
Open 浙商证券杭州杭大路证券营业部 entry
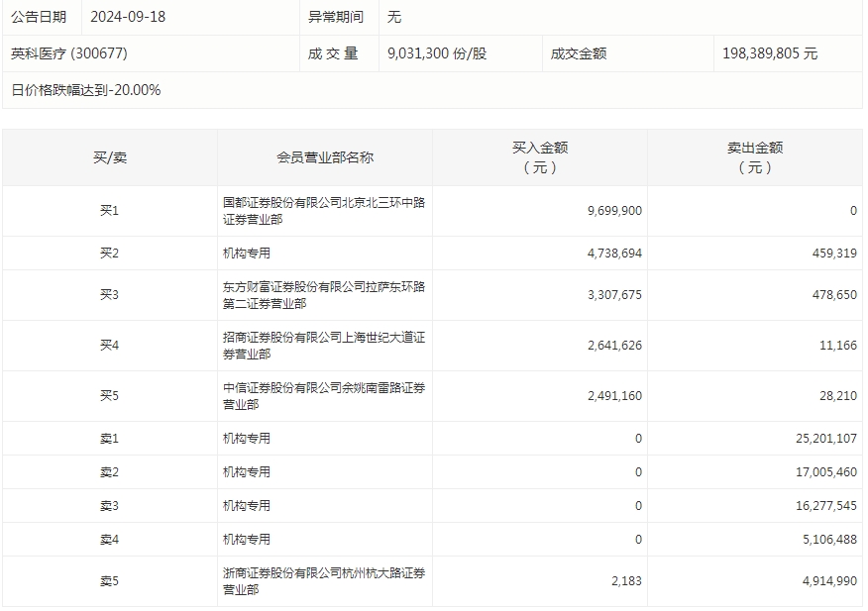coord(324,581)
